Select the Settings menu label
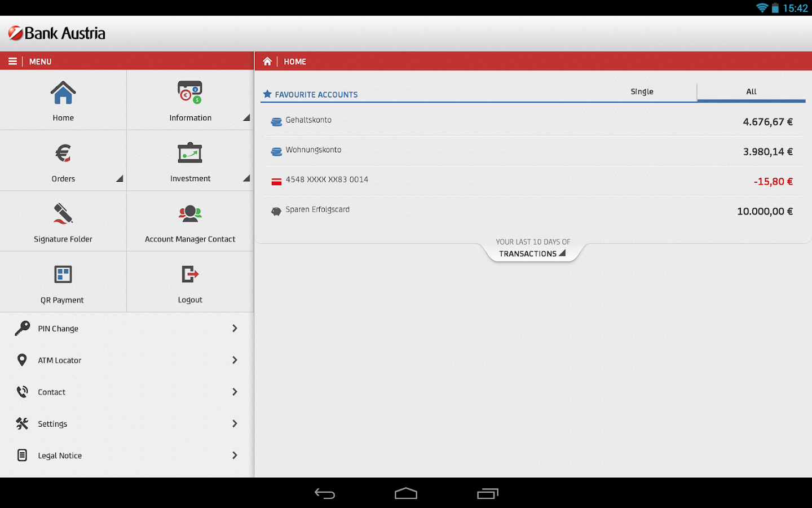This screenshot has width=812, height=508. click(x=52, y=424)
